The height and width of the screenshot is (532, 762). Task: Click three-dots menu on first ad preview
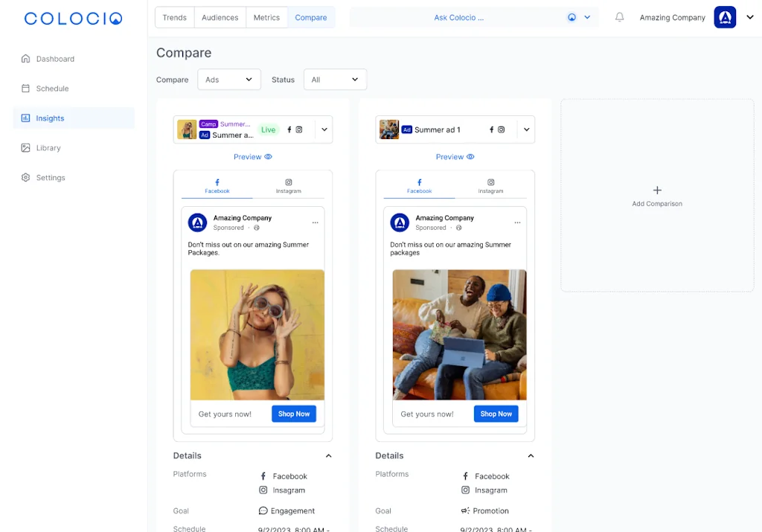coord(316,222)
